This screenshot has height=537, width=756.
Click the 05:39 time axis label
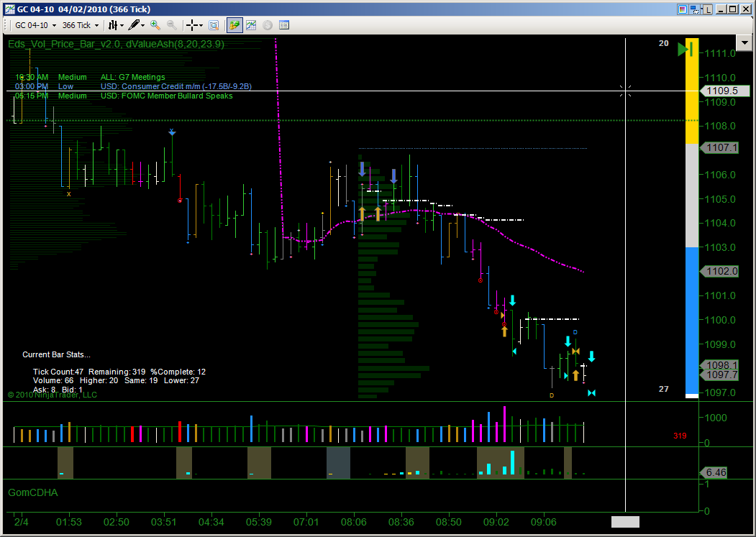click(x=258, y=522)
